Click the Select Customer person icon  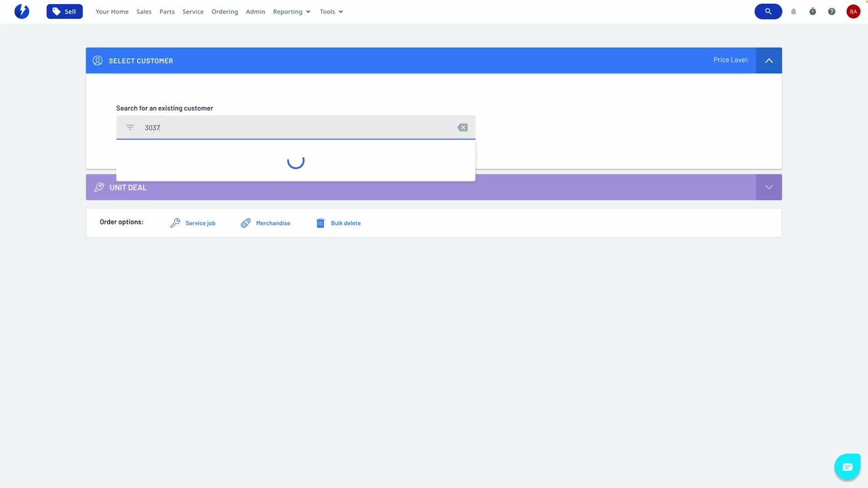[98, 60]
